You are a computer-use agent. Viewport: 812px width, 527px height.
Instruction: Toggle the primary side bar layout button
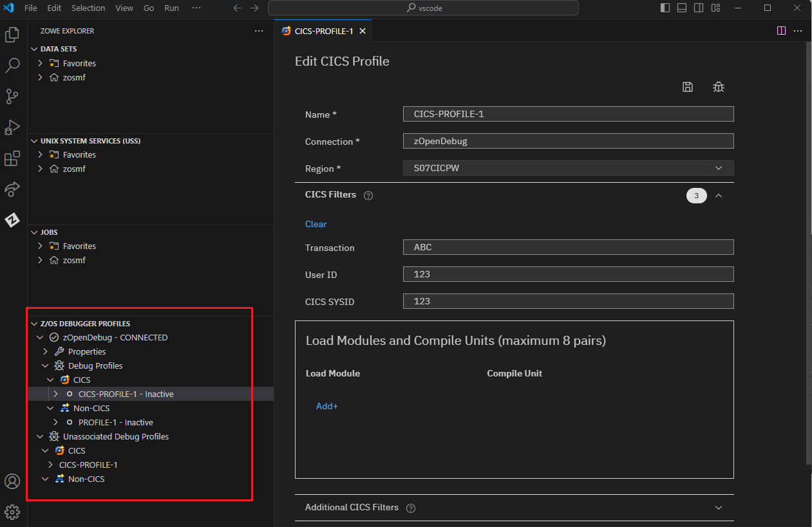pos(665,8)
